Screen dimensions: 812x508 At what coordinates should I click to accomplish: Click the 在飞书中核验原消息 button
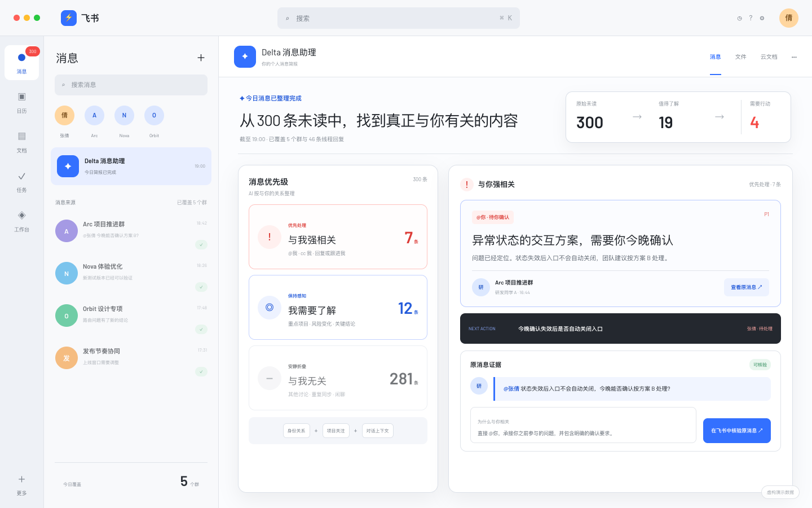pos(737,431)
